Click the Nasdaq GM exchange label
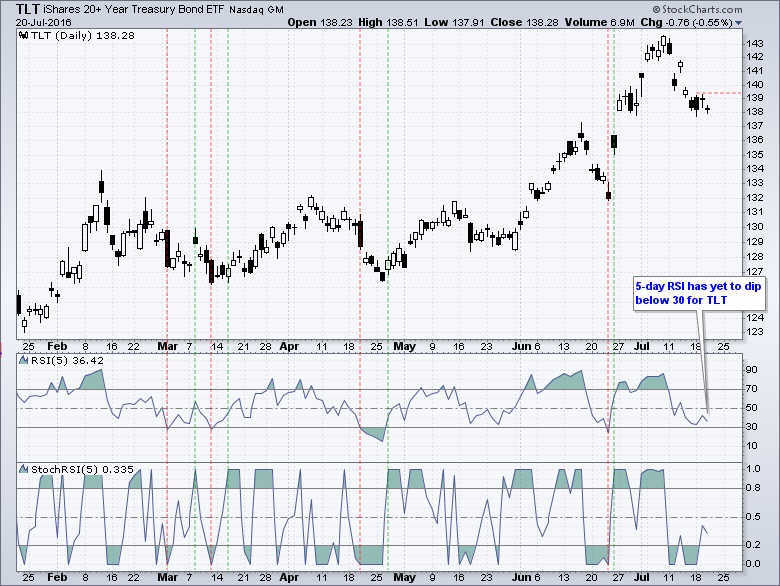780x586 pixels. tap(257, 10)
